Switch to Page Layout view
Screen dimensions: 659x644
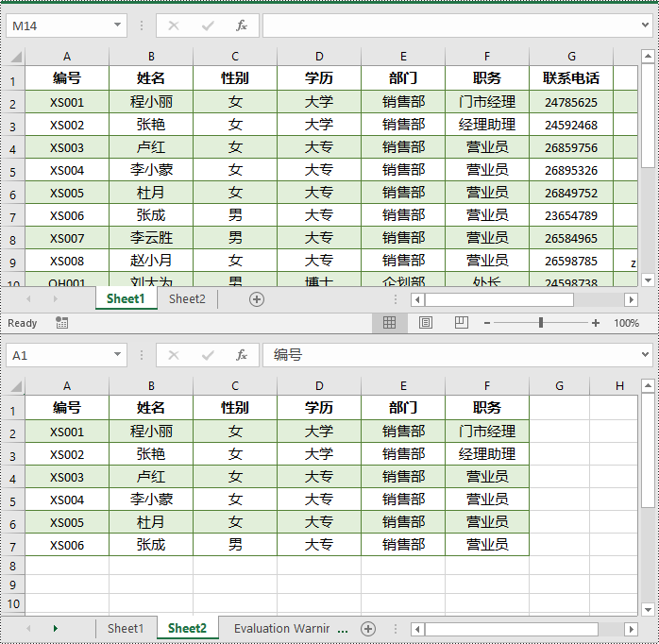coord(425,323)
